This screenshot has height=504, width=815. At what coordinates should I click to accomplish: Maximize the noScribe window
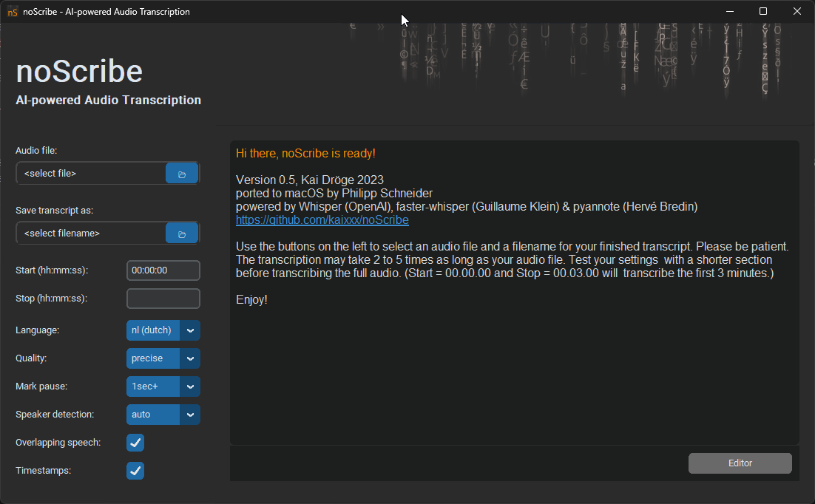(x=763, y=11)
